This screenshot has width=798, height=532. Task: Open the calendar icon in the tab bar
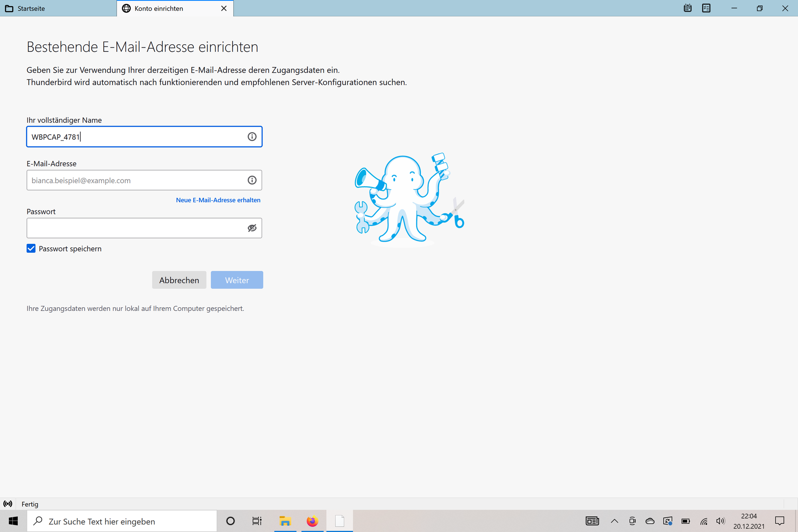[x=688, y=8]
